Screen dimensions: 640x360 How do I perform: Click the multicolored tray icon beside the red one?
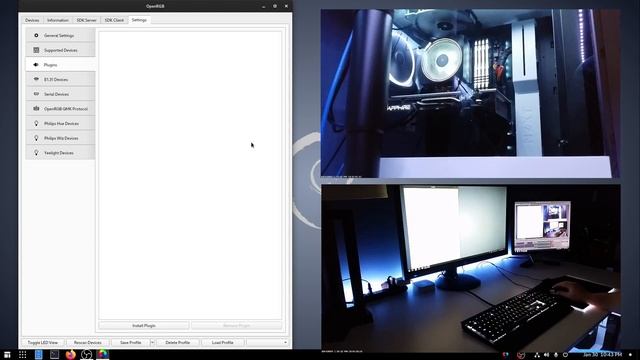(x=506, y=355)
